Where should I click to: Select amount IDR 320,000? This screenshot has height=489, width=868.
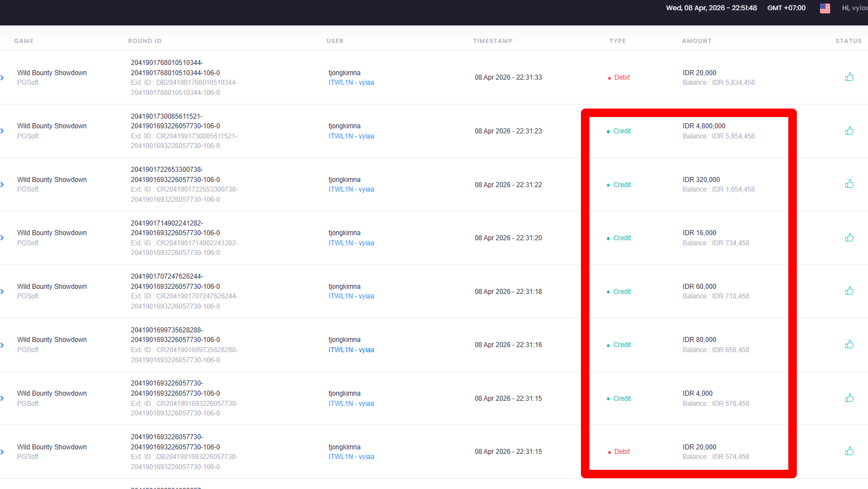click(701, 180)
